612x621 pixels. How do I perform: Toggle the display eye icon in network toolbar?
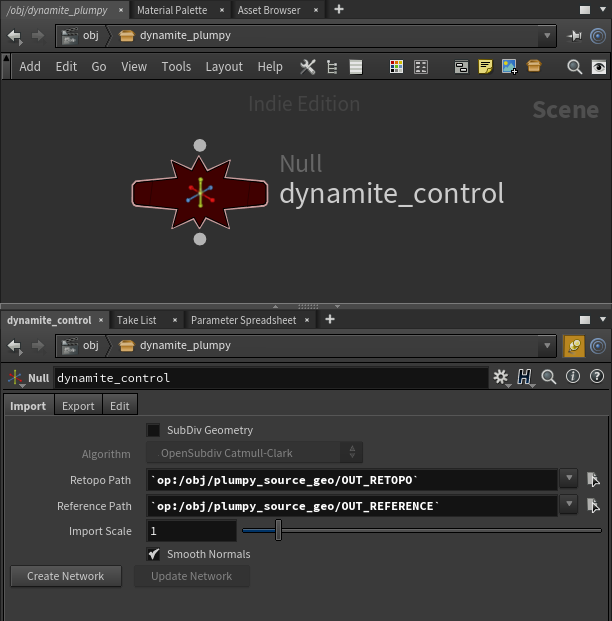tap(599, 67)
